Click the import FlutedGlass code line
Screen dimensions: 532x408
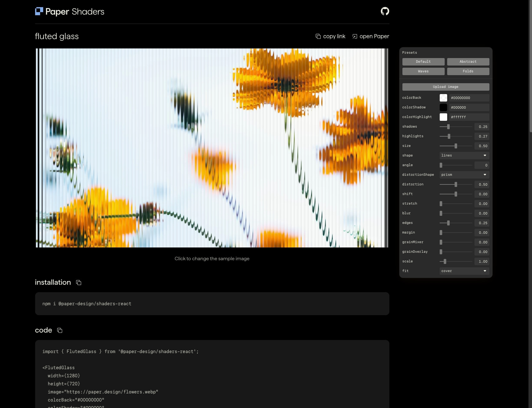(121, 351)
